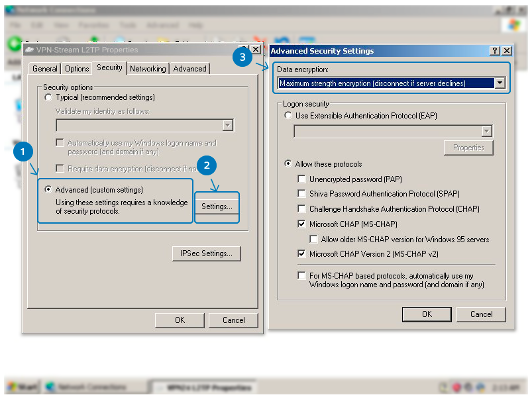Toggle Allow older MS-CHAP version for Windows 95

pos(313,240)
